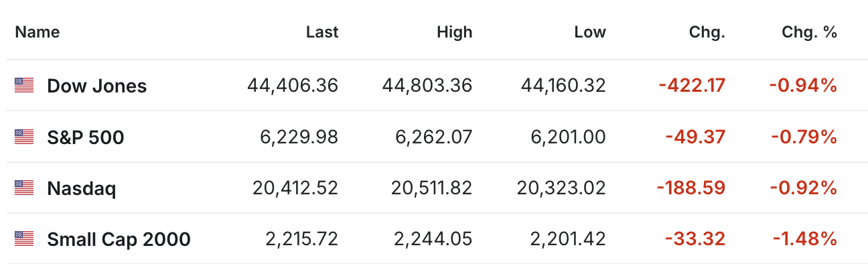Select Dow Jones last price 44,406.36
Image resolution: width=868 pixels, height=264 pixels.
293,85
